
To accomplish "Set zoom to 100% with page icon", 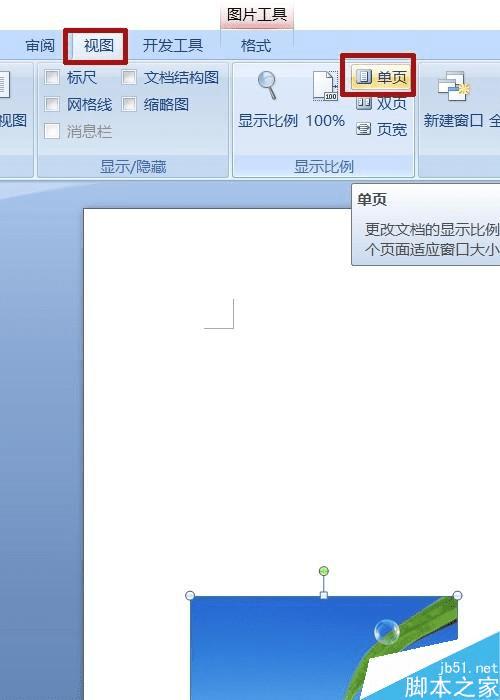I will 325,100.
